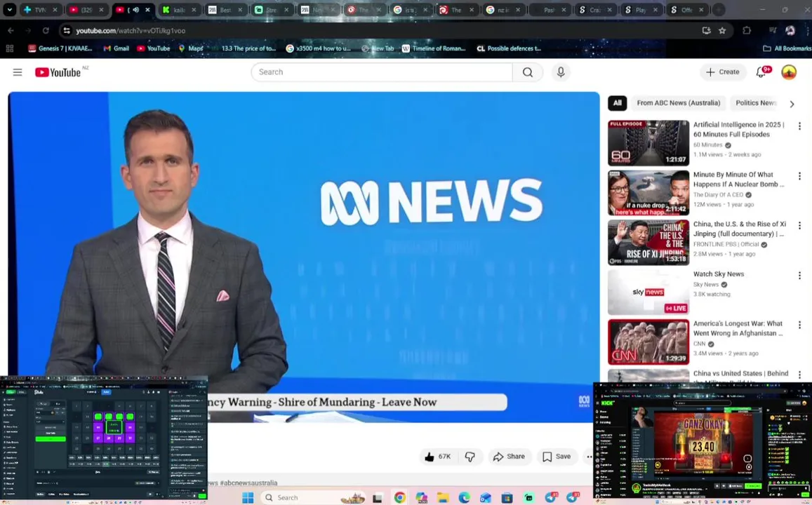
Task: Open Maps bookmark
Action: point(191,48)
